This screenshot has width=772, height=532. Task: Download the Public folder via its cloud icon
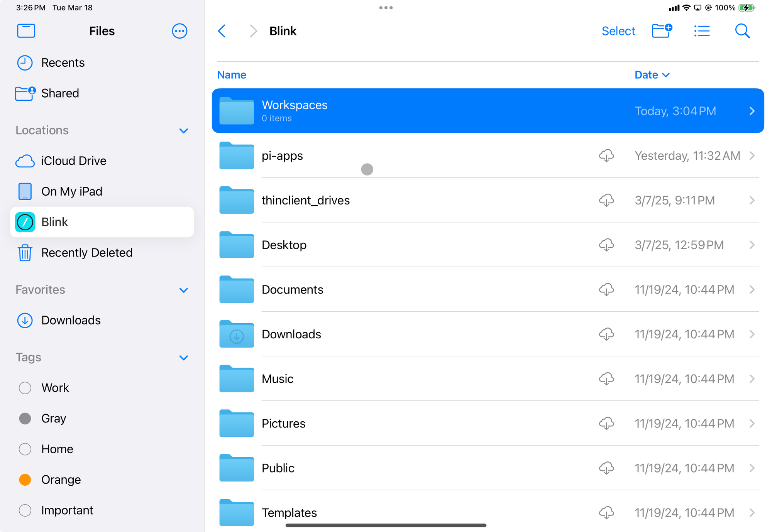pos(606,468)
